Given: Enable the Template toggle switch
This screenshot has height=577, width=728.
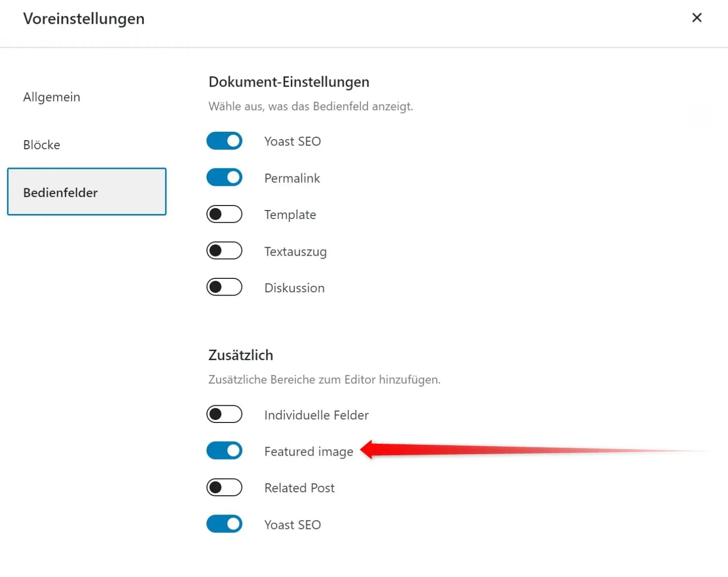Looking at the screenshot, I should tap(224, 214).
